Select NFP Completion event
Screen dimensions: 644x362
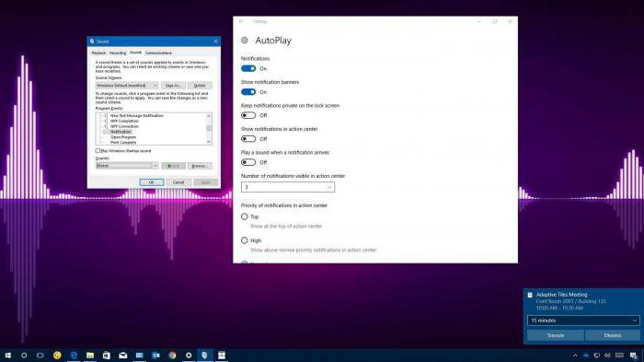pyautogui.click(x=124, y=121)
